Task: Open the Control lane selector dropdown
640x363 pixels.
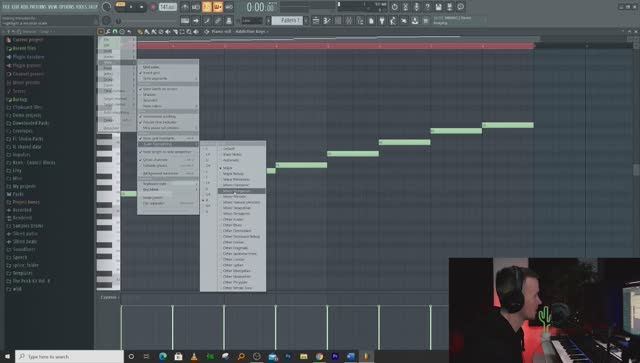Action: point(109,297)
